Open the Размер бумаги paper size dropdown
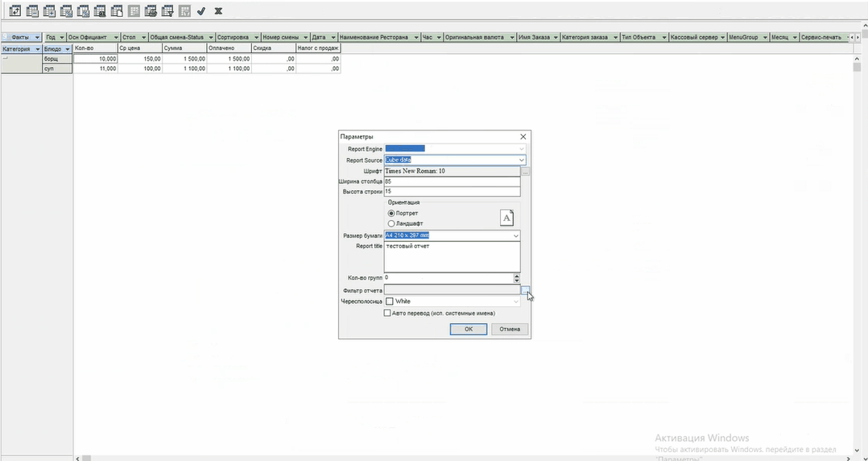 (515, 235)
